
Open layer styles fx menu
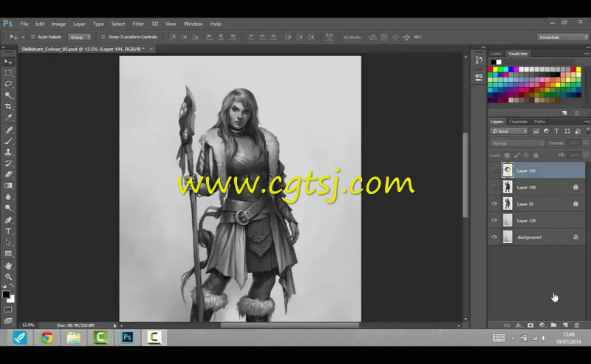(519, 325)
